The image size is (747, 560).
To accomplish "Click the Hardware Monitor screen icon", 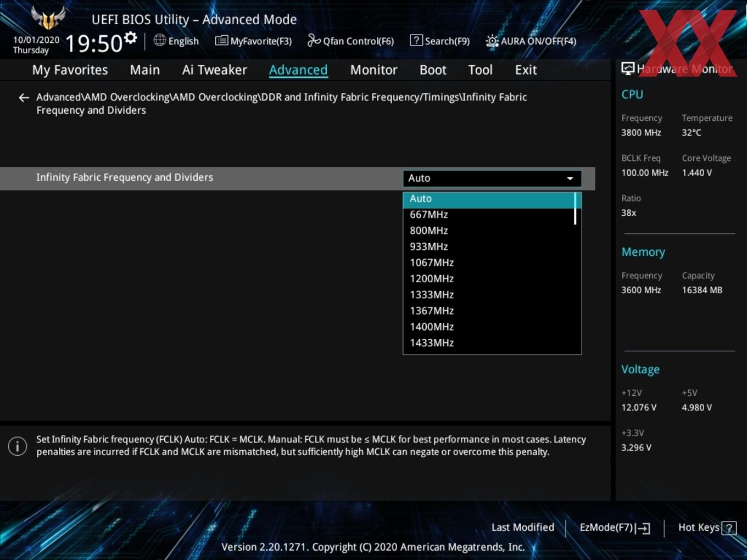I will point(628,69).
